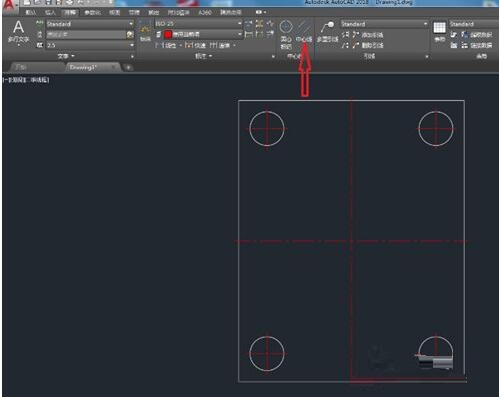This screenshot has height=397, width=499.
Task: Open the text height 2.5 dropdown
Action: tap(90, 45)
